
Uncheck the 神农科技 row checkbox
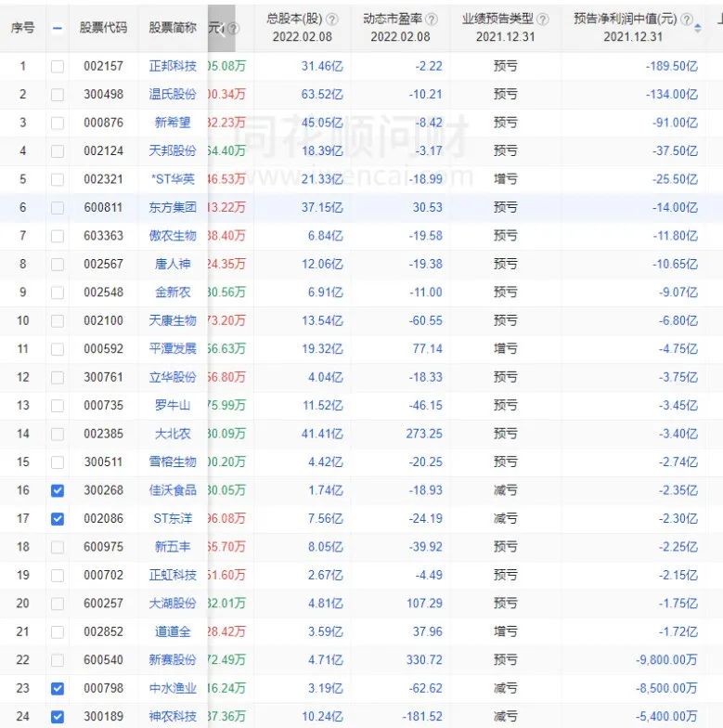pos(58,717)
